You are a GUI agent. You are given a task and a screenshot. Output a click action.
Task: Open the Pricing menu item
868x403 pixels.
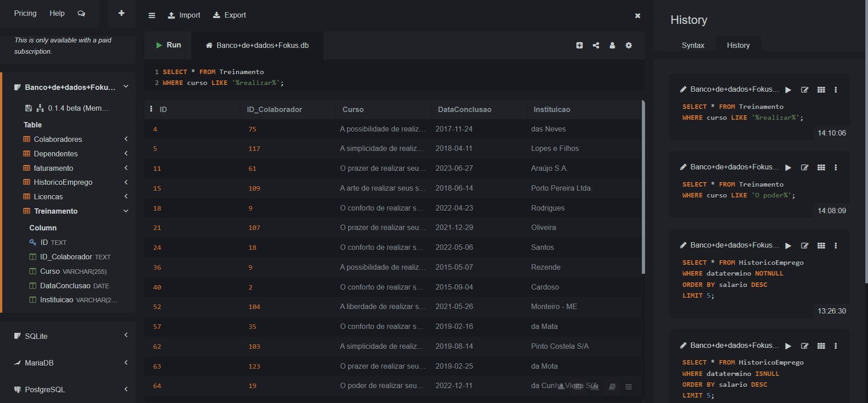pos(25,14)
